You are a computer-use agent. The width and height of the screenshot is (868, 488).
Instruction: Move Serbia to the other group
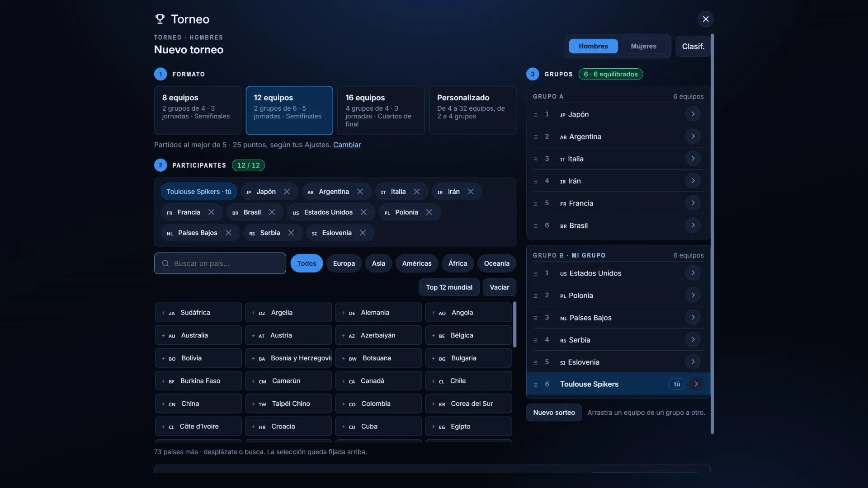click(x=693, y=339)
